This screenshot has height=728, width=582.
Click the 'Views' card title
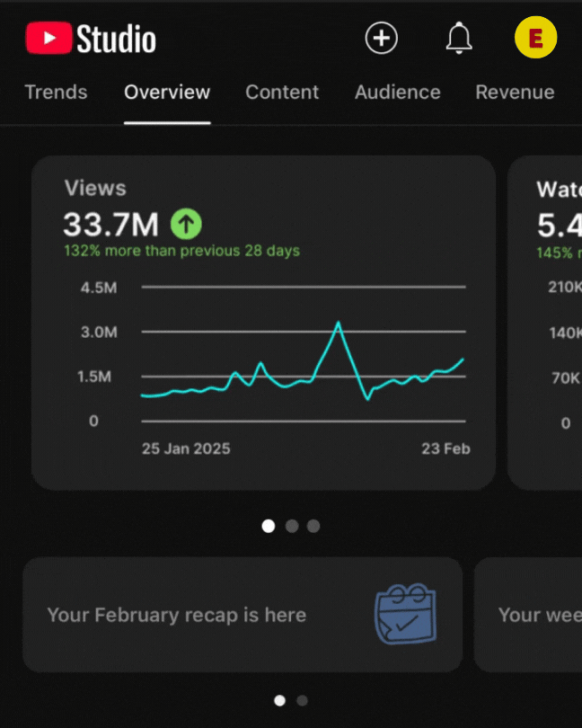pos(95,188)
